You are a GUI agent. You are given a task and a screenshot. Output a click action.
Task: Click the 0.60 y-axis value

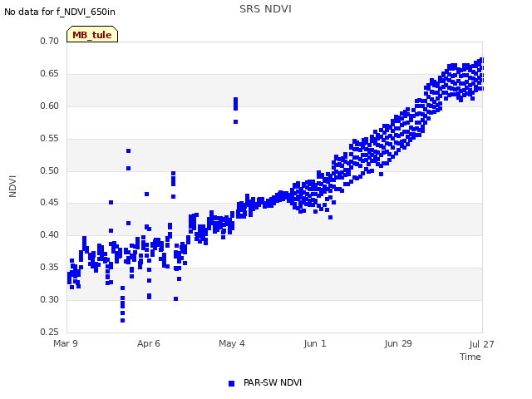pos(50,106)
